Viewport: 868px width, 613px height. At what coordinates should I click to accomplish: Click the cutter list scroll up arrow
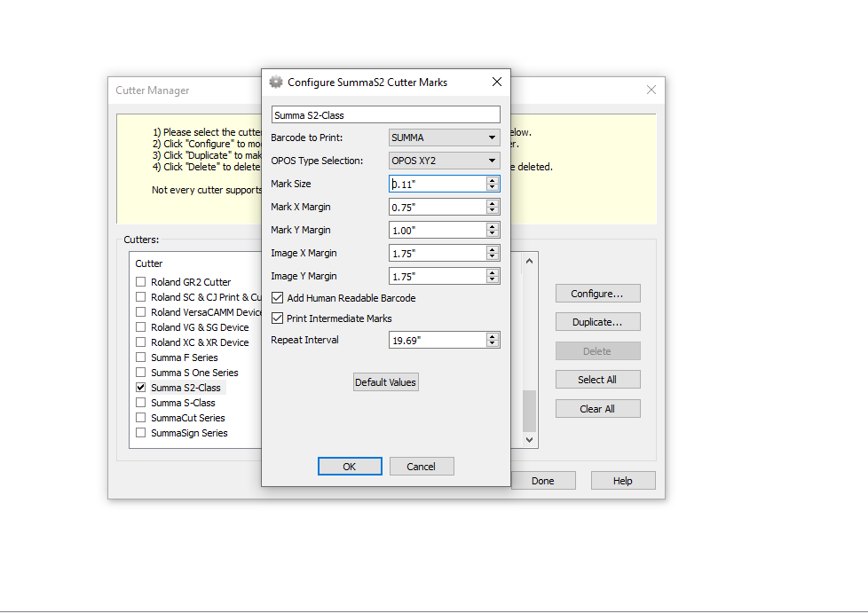coord(529,261)
